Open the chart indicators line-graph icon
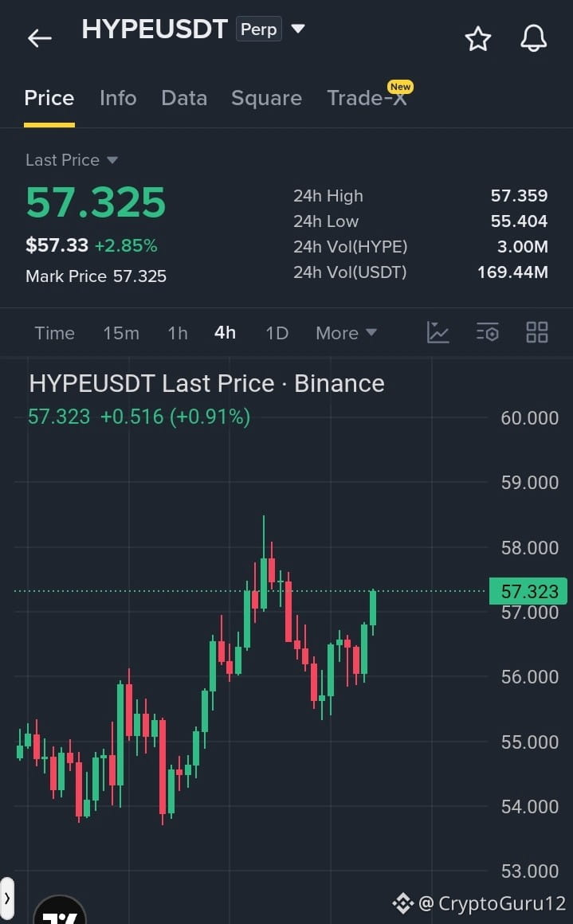 coord(438,332)
